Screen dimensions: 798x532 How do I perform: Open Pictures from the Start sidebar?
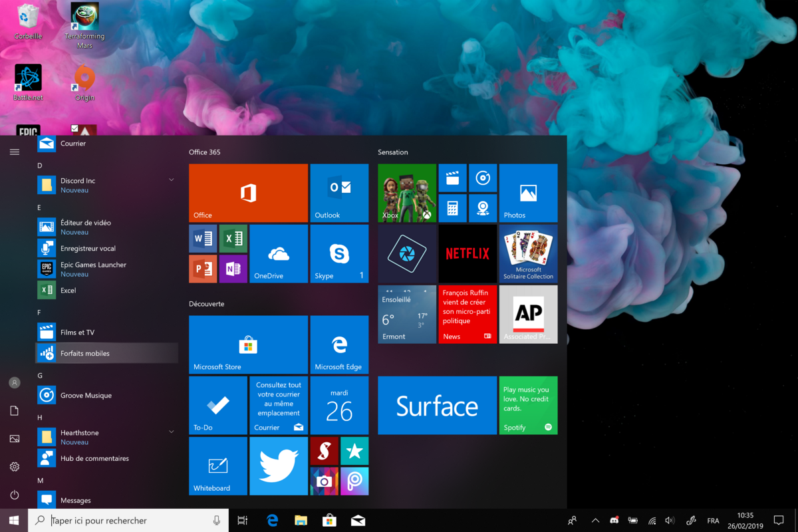coord(15,439)
